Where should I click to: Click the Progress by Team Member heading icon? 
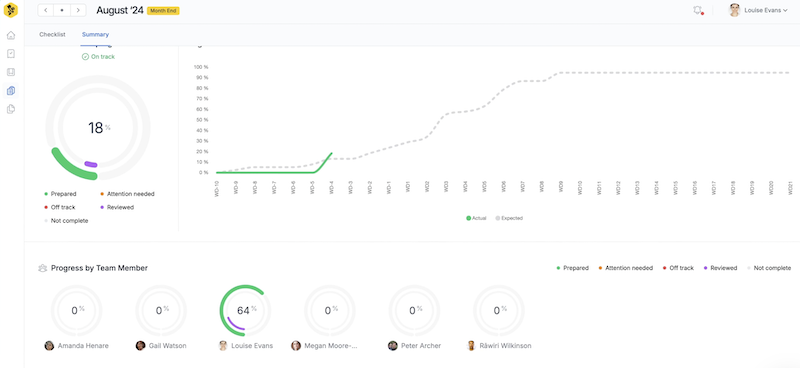(x=43, y=268)
